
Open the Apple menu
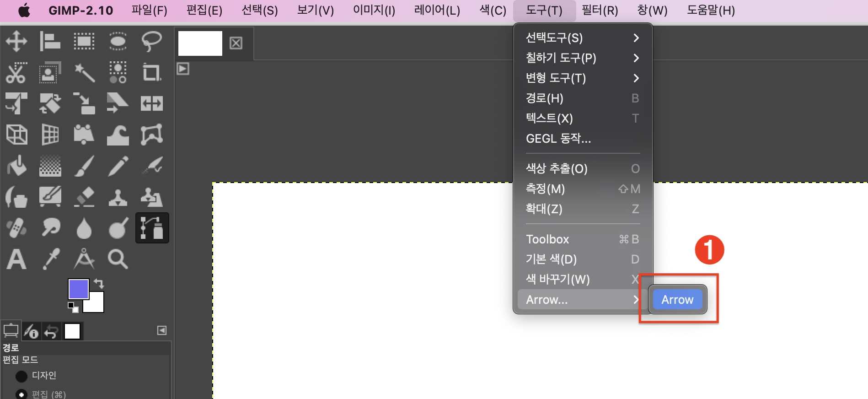(x=24, y=10)
